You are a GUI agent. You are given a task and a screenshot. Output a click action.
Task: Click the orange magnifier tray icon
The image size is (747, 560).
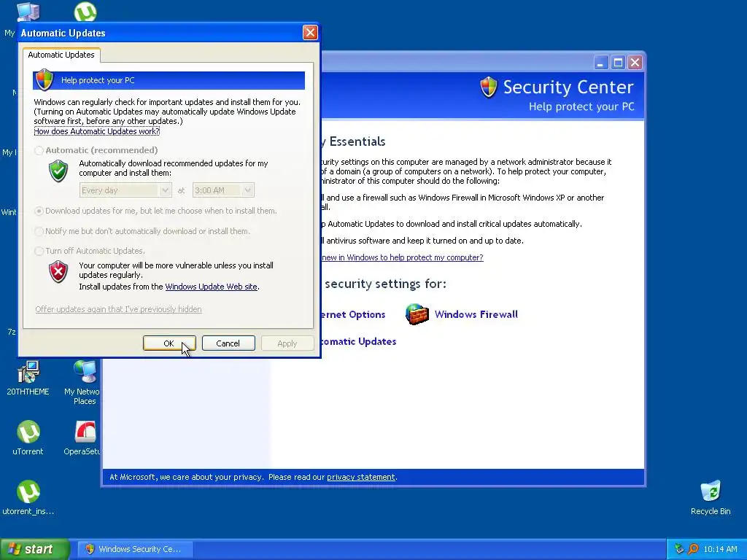click(x=693, y=549)
